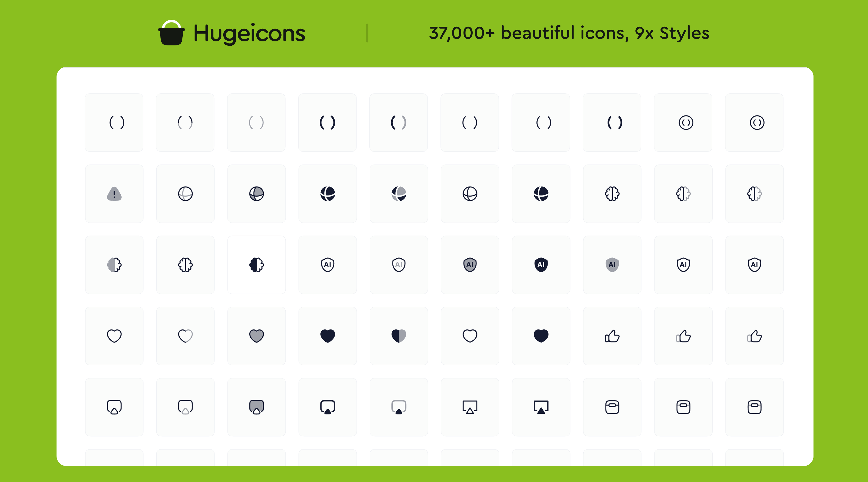The width and height of the screenshot is (868, 482).
Task: Choose the fully dark outlined thumbs-up icon
Action: point(612,336)
